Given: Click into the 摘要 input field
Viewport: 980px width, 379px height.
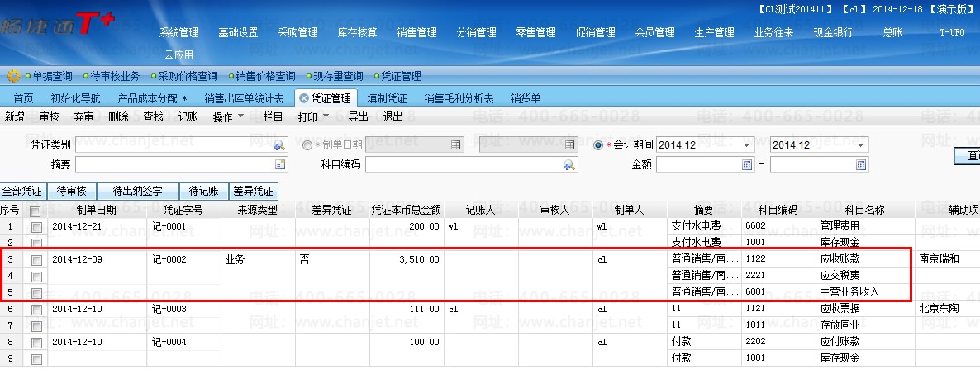Looking at the screenshot, I should coord(174,164).
